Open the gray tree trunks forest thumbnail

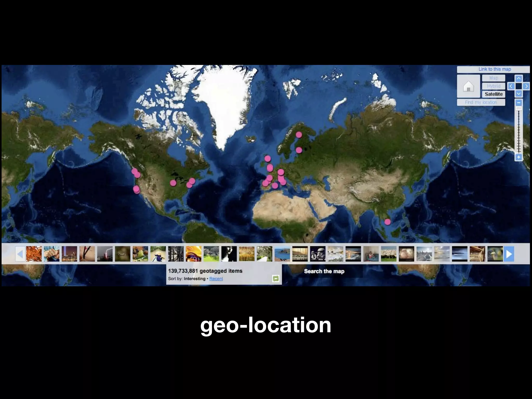pos(176,254)
